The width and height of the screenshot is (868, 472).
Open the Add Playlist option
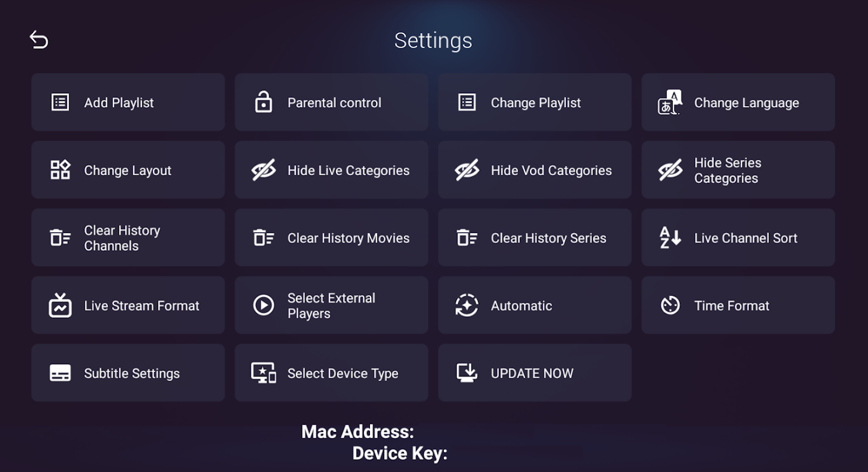[128, 102]
